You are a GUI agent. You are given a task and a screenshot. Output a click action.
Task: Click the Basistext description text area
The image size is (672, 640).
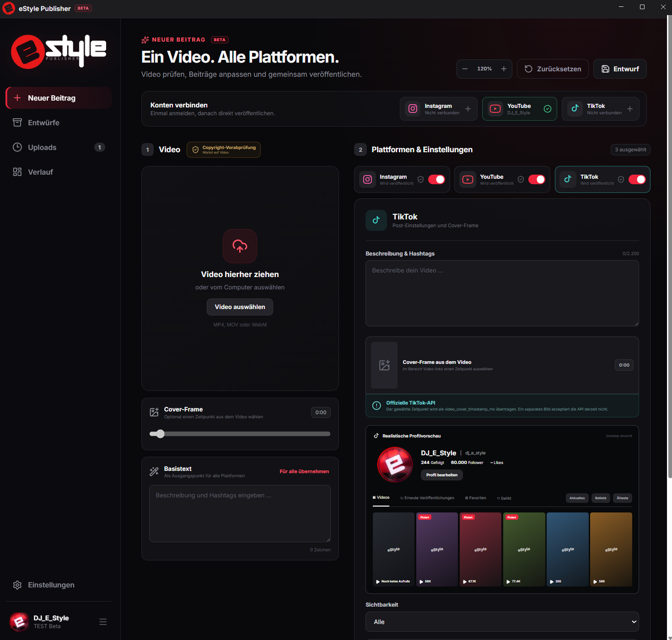240,513
